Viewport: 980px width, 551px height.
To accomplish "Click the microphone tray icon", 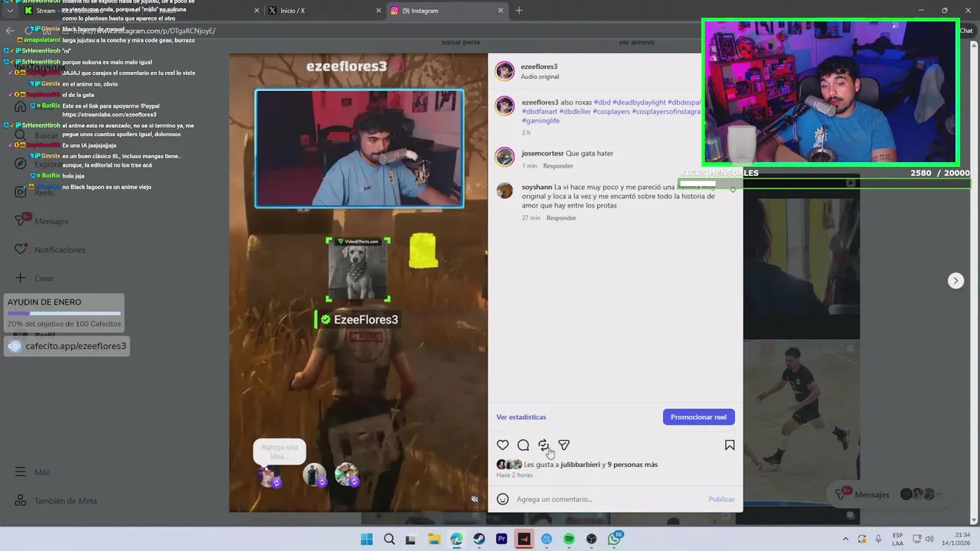I will [878, 539].
